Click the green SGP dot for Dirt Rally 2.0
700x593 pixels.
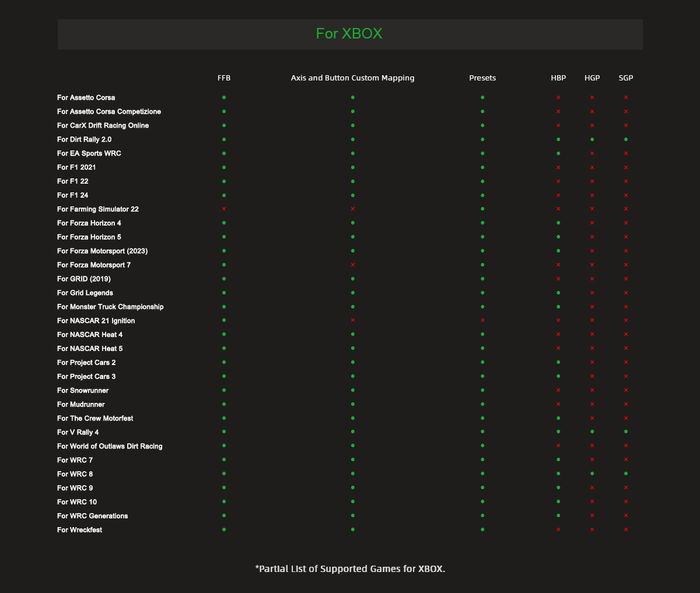point(626,139)
